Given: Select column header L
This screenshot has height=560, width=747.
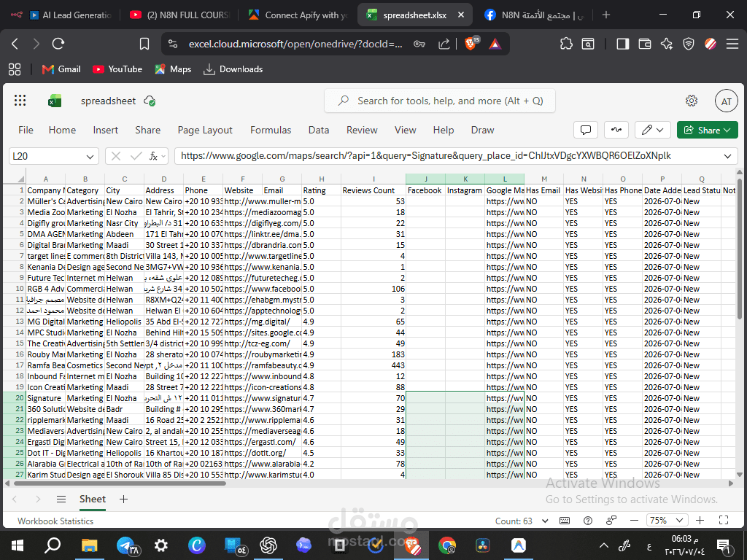Looking at the screenshot, I should tap(505, 179).
